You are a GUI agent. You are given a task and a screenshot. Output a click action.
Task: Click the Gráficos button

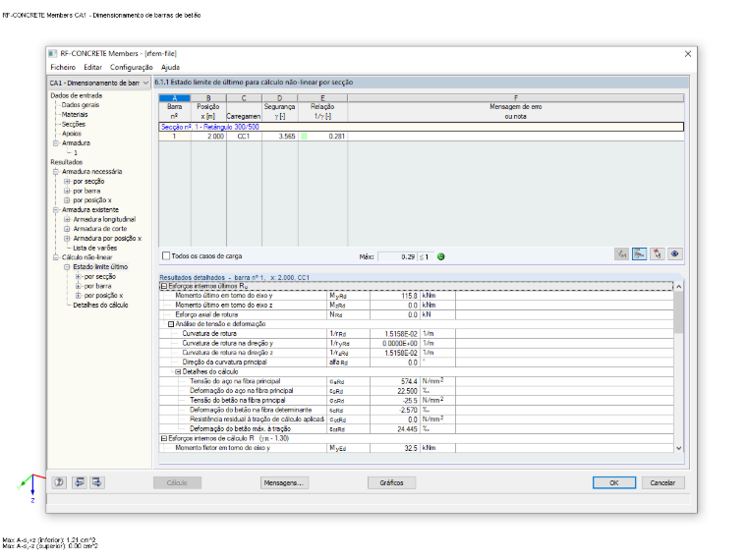click(391, 482)
